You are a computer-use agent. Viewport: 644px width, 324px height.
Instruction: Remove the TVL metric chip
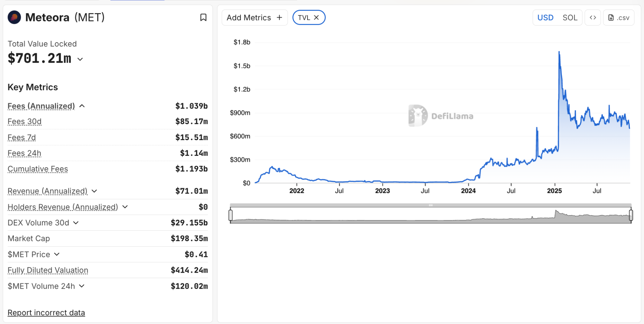click(317, 18)
